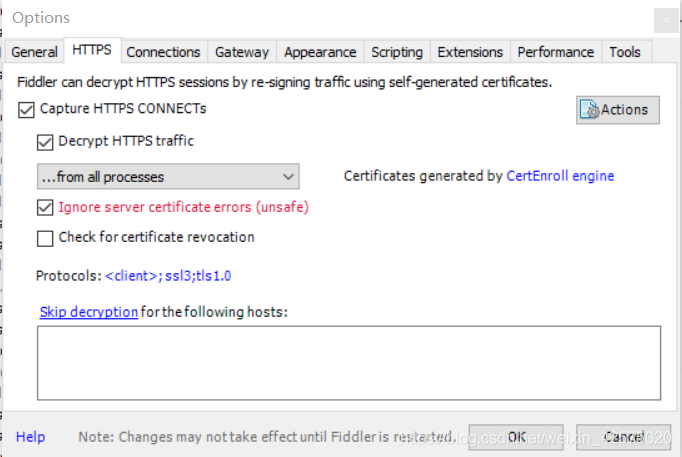The height and width of the screenshot is (457, 682).
Task: Go to the Appearance tab
Action: [x=320, y=52]
